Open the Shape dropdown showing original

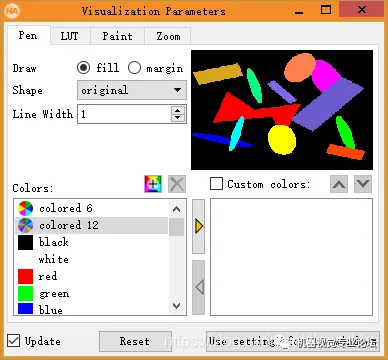pos(132,90)
